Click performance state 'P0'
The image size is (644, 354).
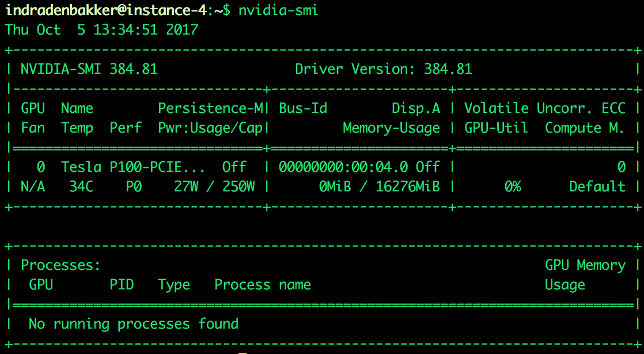point(134,187)
